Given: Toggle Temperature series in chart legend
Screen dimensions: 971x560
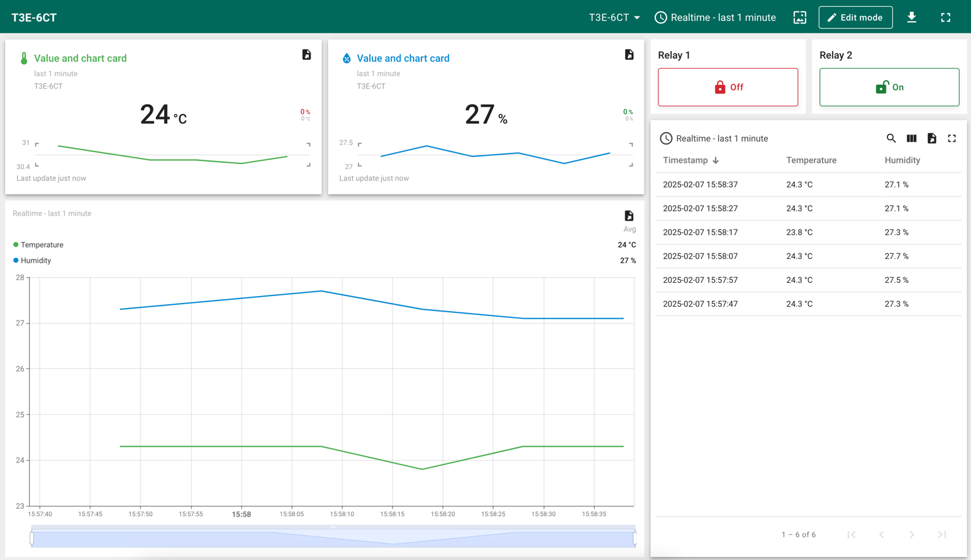Looking at the screenshot, I should 42,245.
